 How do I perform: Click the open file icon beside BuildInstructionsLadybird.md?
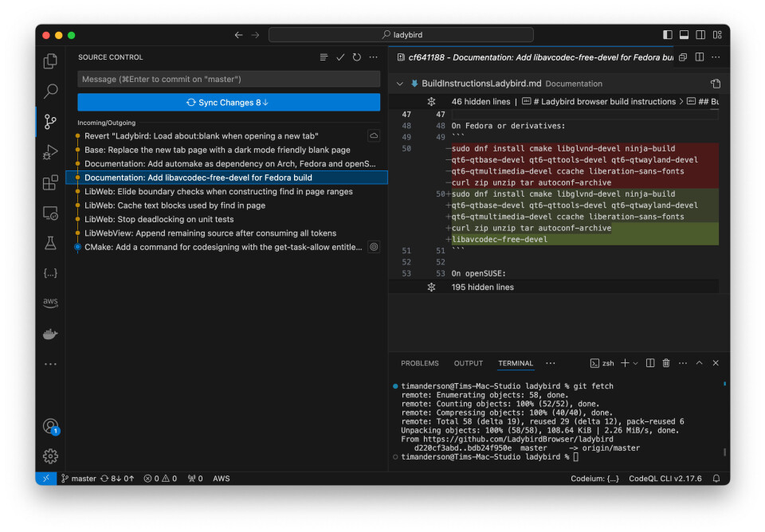[716, 84]
